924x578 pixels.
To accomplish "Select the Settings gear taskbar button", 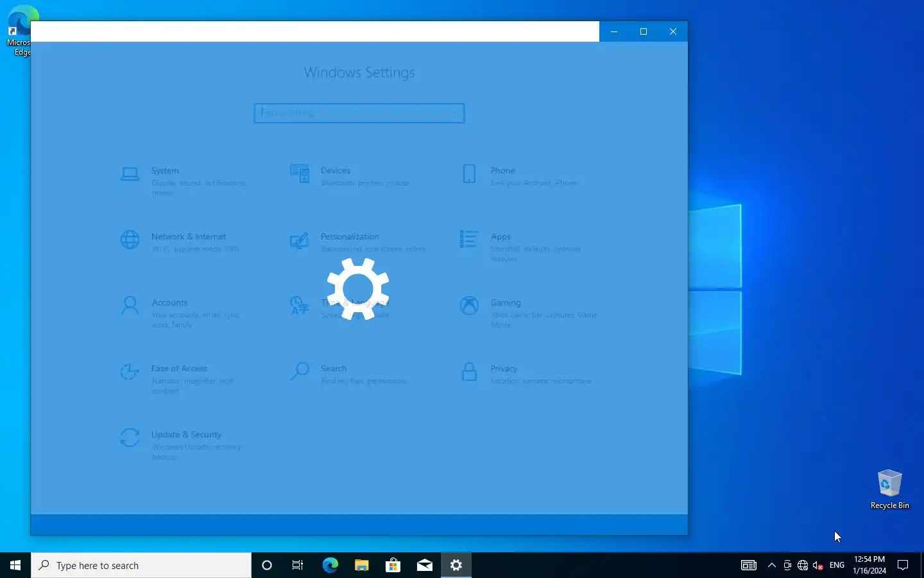I will pyautogui.click(x=456, y=565).
